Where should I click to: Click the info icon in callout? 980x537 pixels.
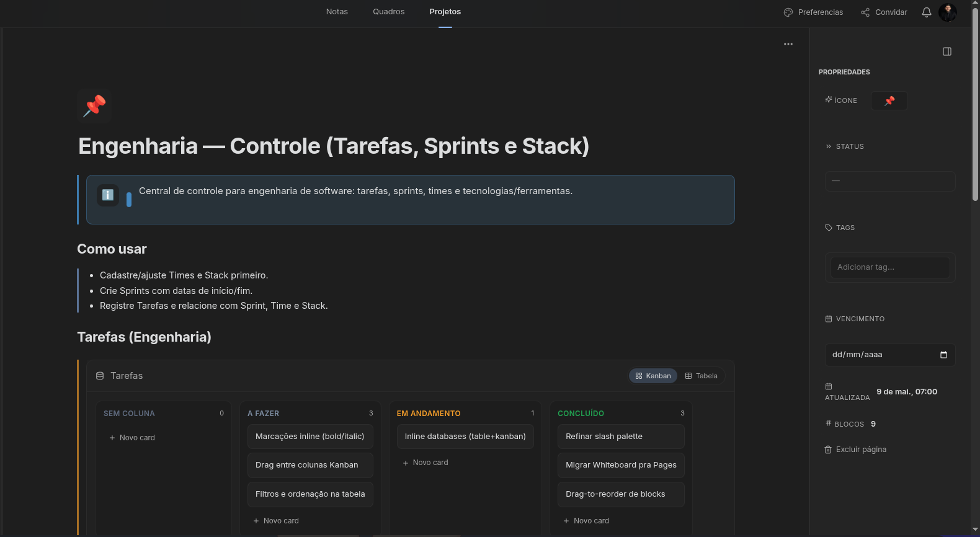108,195
